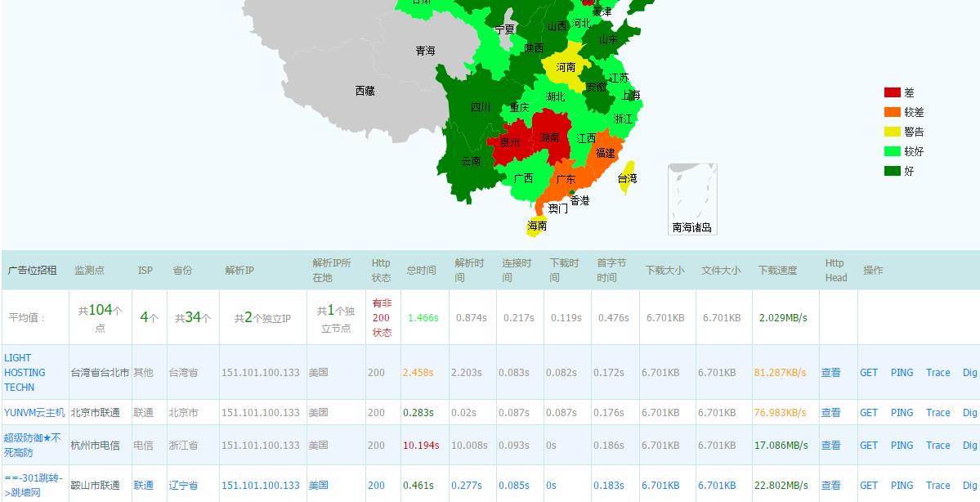View Http Head 查看 for 鞍山市联通 row
The height and width of the screenshot is (502, 980).
pos(830,485)
